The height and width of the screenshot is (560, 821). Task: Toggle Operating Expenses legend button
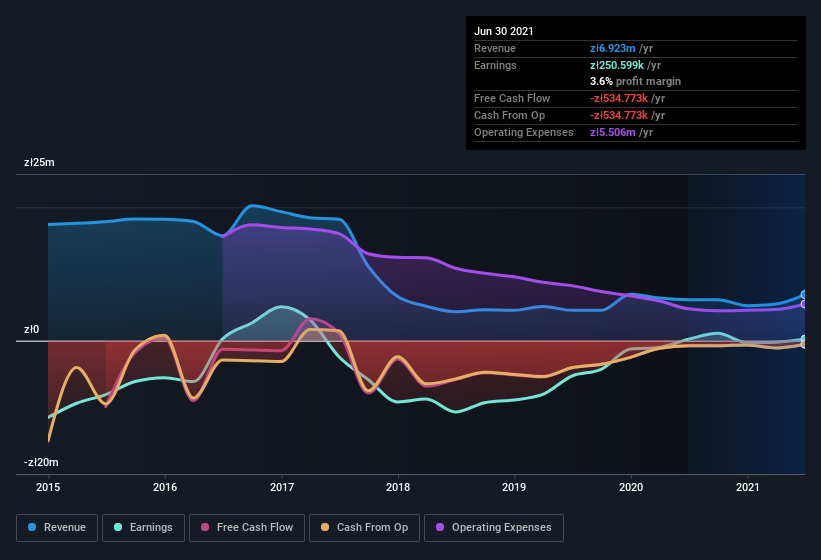(x=494, y=528)
